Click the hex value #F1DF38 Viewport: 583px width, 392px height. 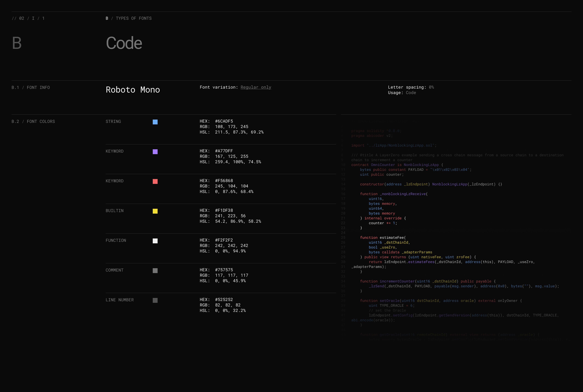pos(224,211)
